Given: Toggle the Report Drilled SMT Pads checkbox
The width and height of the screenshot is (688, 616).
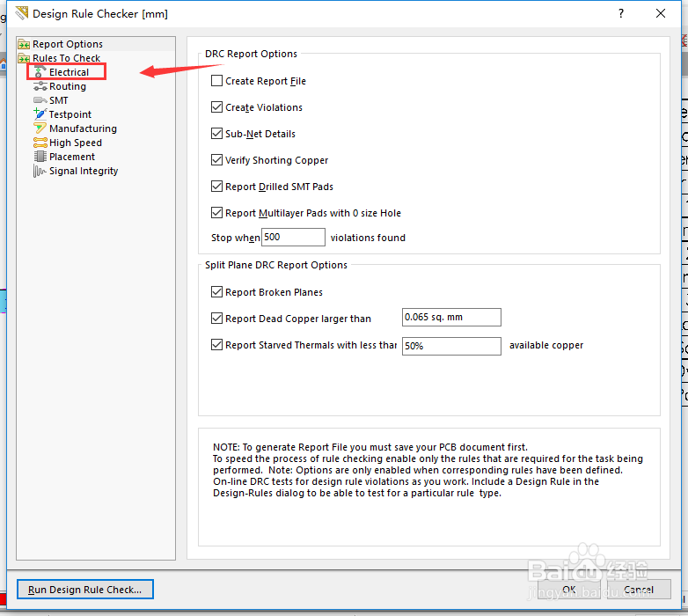Looking at the screenshot, I should pyautogui.click(x=216, y=186).
